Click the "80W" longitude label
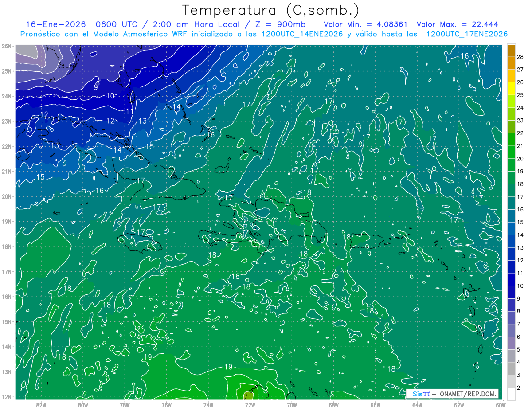Screen dimensions: 532x411 [83, 405]
